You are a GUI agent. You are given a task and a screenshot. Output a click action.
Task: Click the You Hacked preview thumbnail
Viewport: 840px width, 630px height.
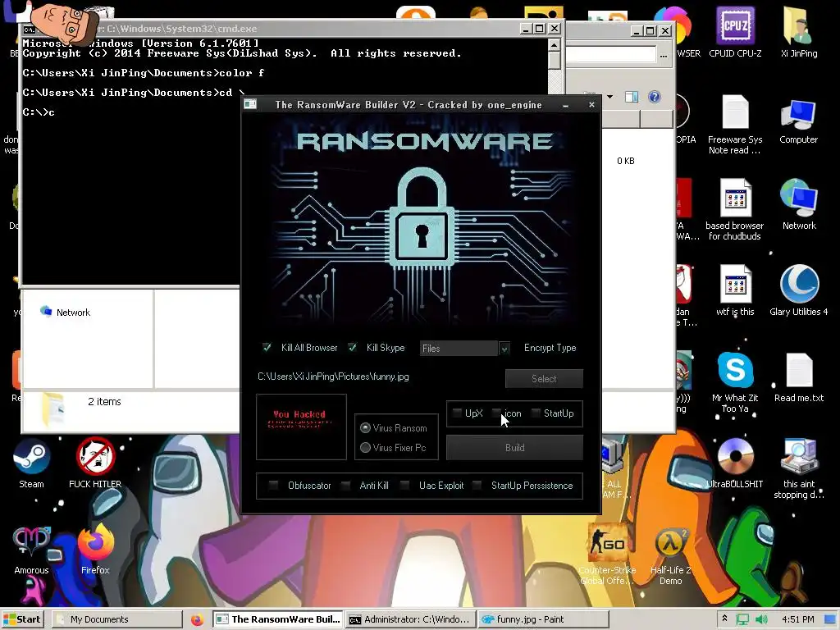pyautogui.click(x=301, y=427)
